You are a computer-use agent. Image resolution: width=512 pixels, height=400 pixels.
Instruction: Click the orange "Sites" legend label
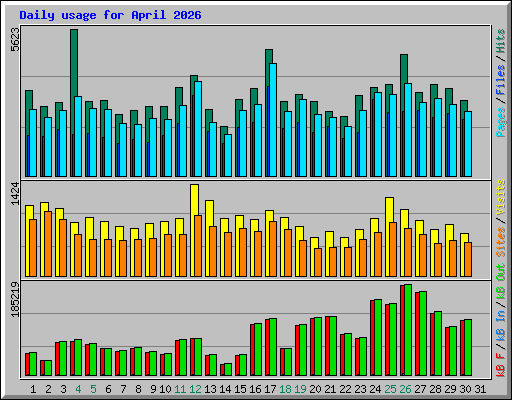pyautogui.click(x=501, y=242)
